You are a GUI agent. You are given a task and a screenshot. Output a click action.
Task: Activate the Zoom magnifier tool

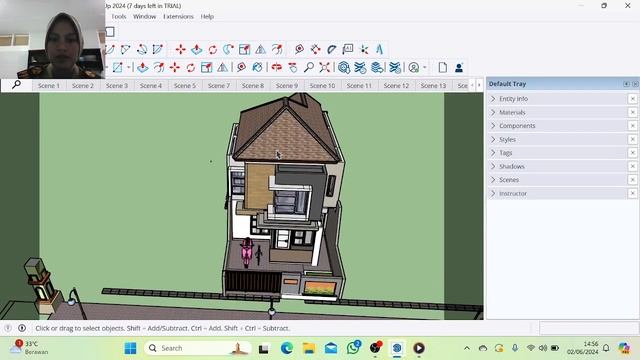pos(309,67)
